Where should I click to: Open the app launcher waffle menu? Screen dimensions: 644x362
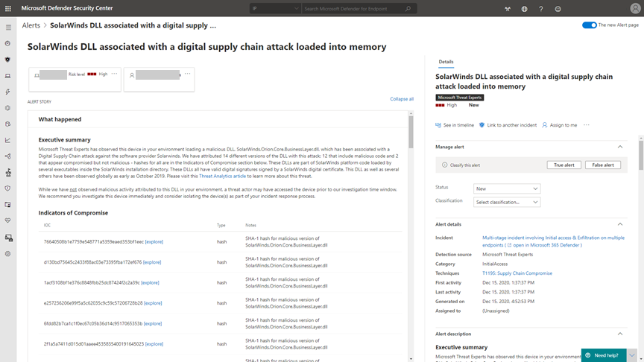click(x=8, y=9)
